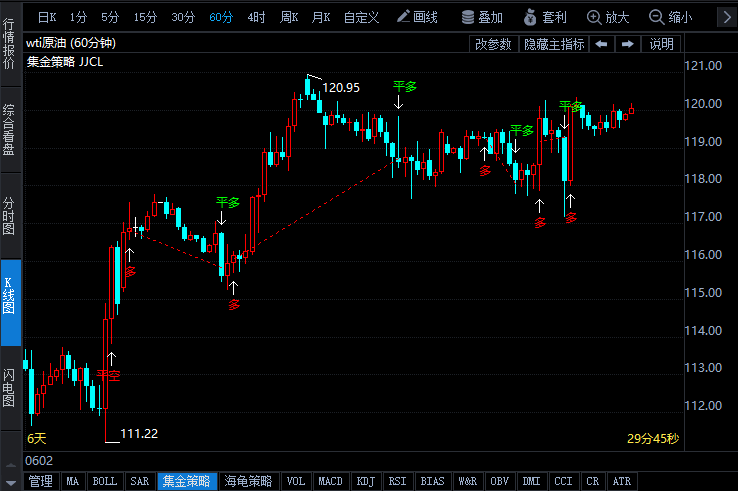This screenshot has width=738, height=491.
Task: Select the RSI indicator
Action: click(397, 481)
